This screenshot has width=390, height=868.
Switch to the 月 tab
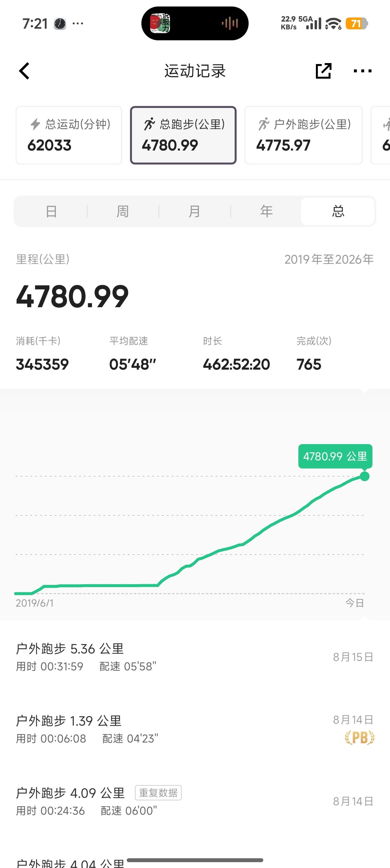(x=194, y=211)
